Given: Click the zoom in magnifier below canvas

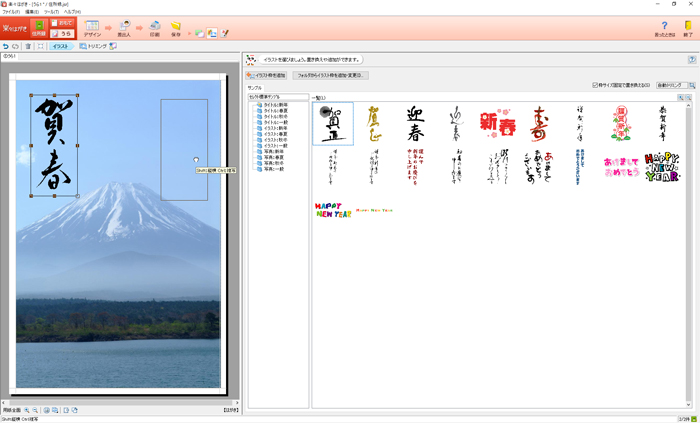Looking at the screenshot, I should click(x=27, y=410).
